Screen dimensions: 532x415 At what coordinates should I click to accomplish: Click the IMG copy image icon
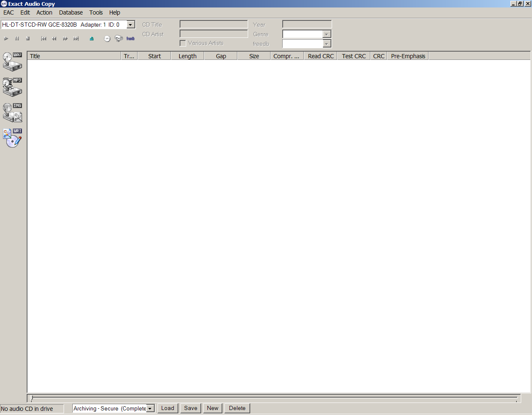point(12,113)
